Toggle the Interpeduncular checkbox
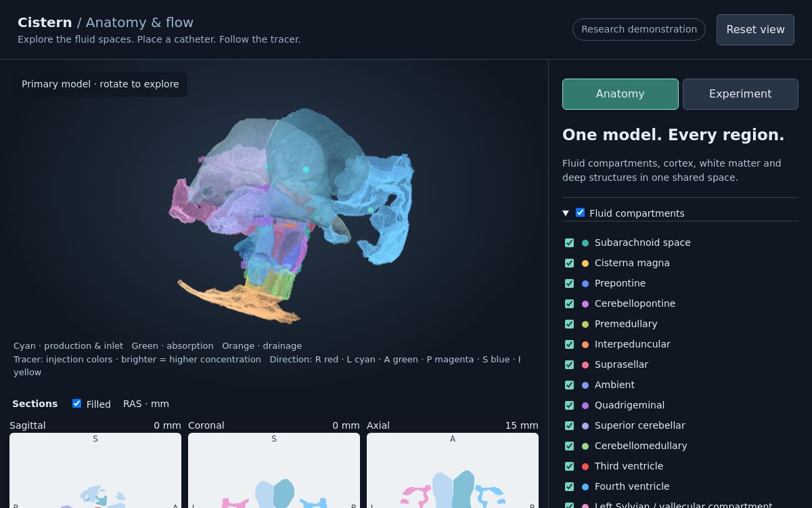This screenshot has width=812, height=508. tap(569, 344)
